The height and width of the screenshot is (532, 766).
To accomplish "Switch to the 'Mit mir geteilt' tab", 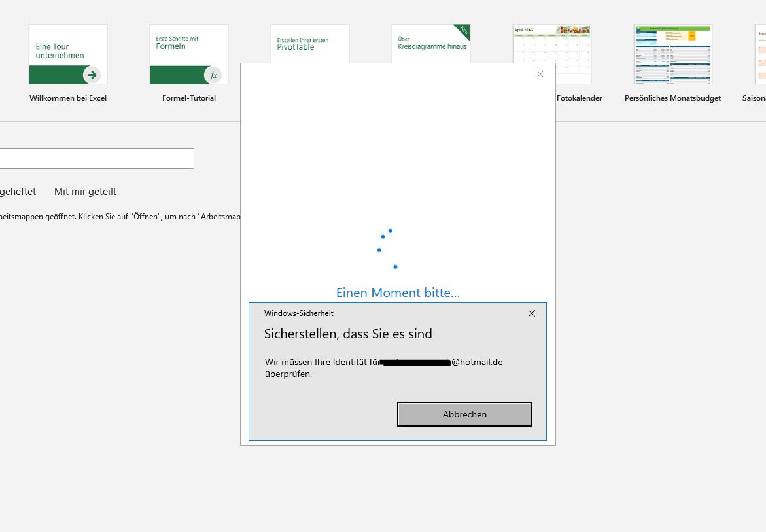I will point(86,192).
